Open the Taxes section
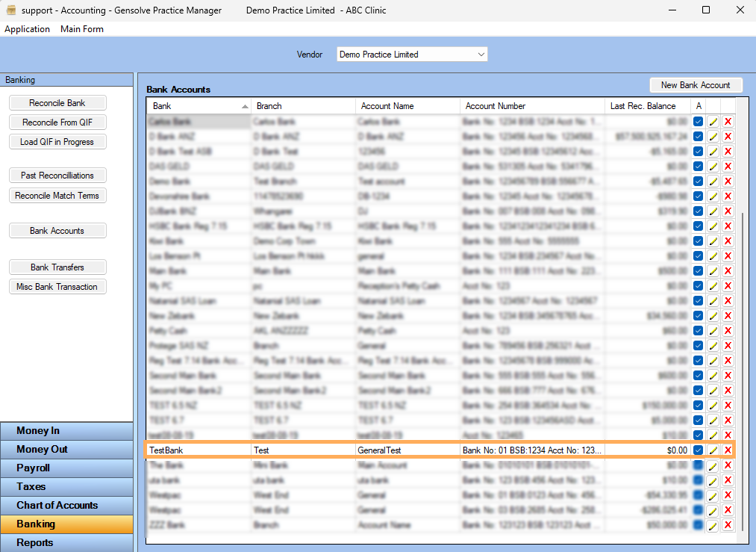Viewport: 756px width, 552px height. (66, 487)
